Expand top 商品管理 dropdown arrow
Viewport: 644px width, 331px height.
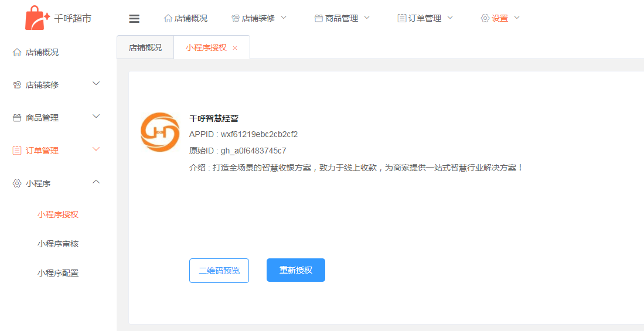pos(367,18)
